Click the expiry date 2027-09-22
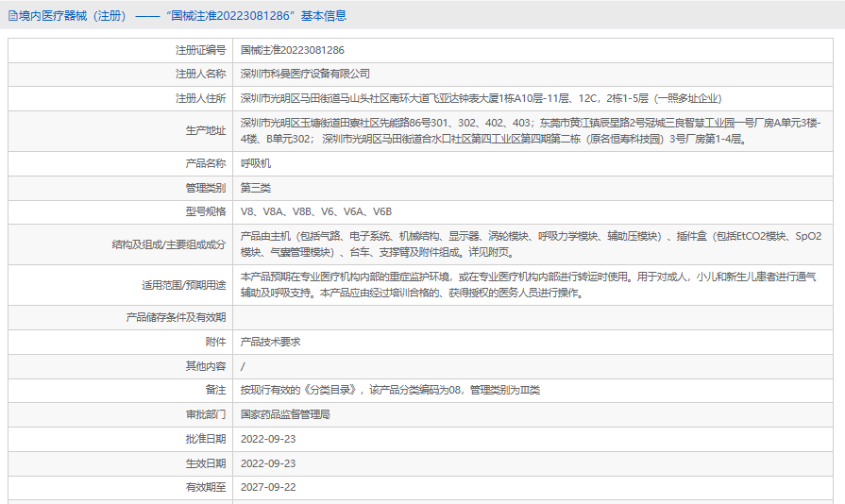The width and height of the screenshot is (845, 504). click(268, 487)
